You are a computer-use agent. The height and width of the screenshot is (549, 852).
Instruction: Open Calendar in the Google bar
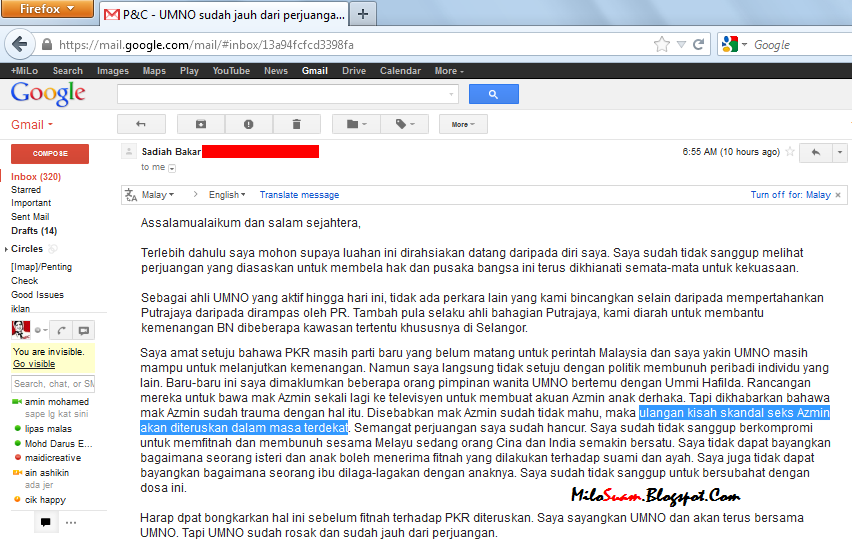tap(400, 71)
